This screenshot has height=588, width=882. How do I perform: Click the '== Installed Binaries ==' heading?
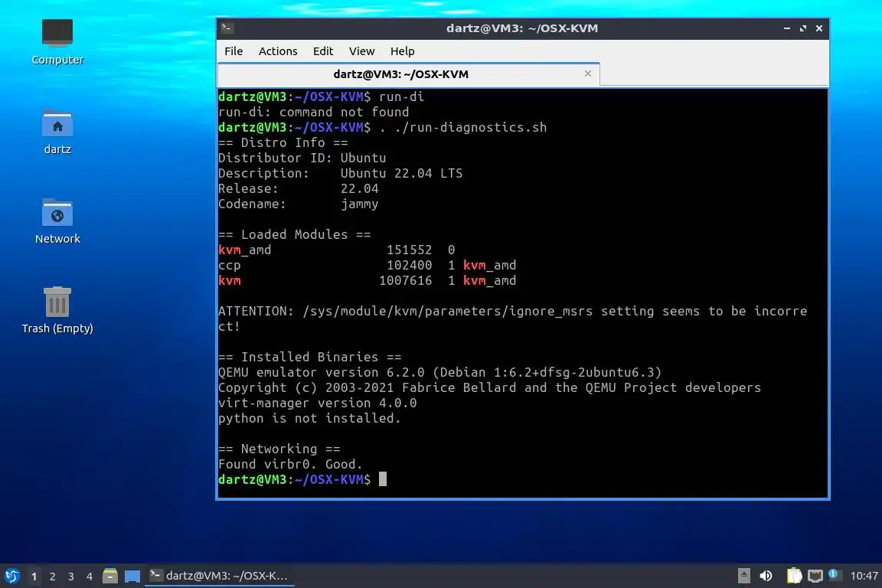[310, 358]
